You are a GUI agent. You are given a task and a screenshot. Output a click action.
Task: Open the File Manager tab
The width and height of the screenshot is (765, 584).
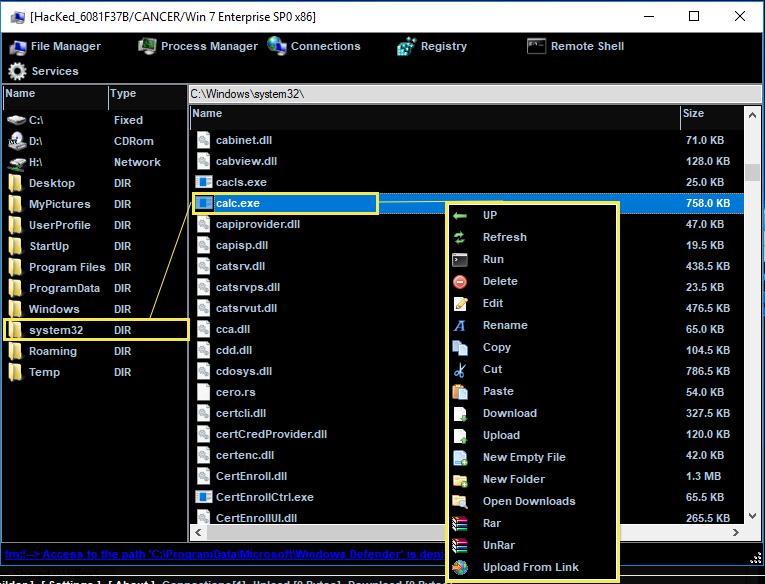tap(55, 46)
